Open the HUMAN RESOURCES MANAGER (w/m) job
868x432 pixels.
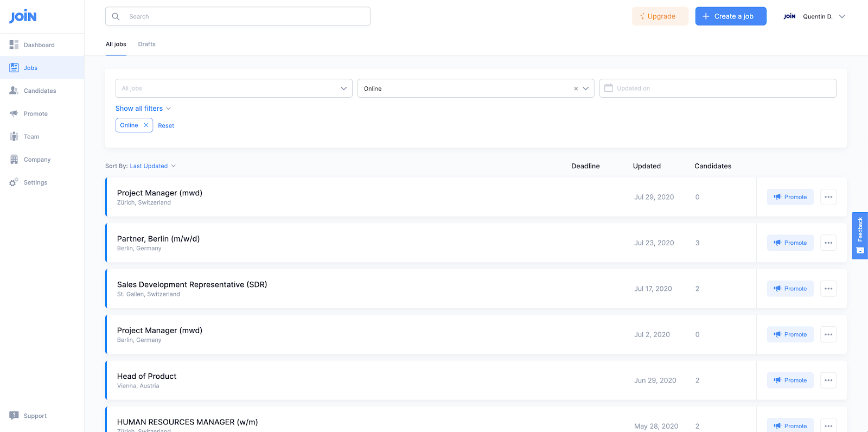(x=187, y=422)
